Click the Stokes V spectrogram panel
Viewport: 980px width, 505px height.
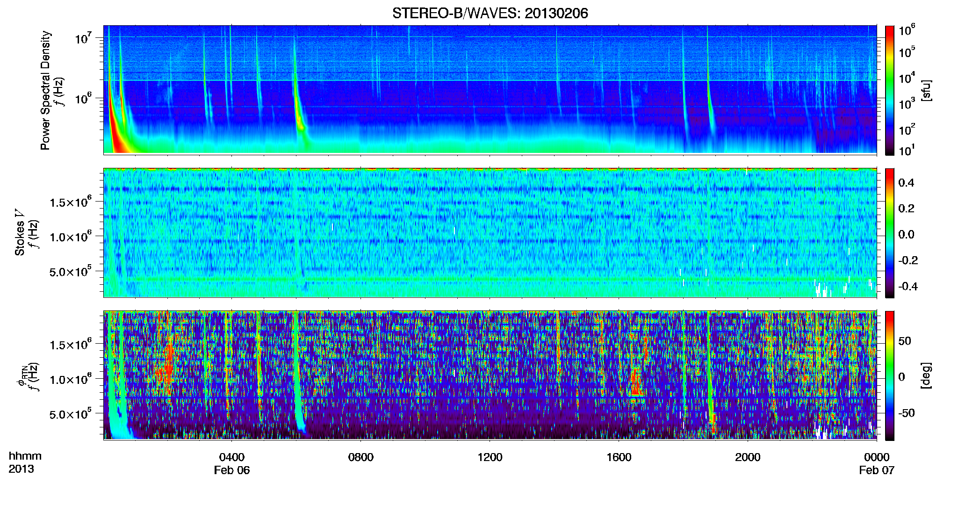point(490,232)
